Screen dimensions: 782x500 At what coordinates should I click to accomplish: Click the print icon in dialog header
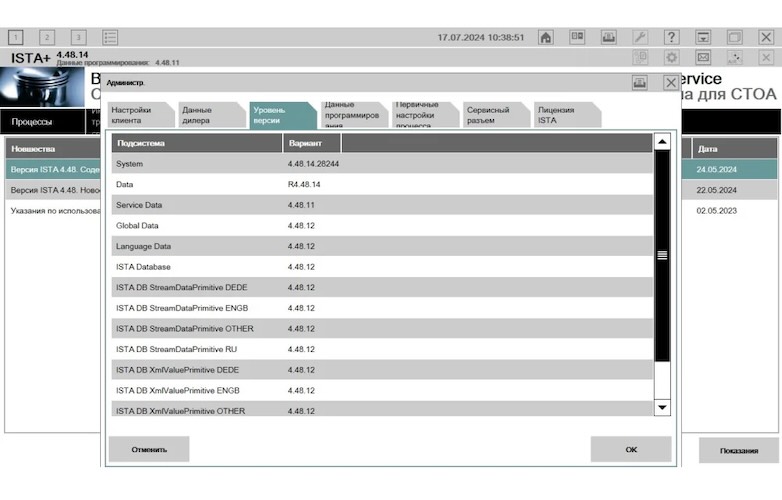tap(640, 83)
